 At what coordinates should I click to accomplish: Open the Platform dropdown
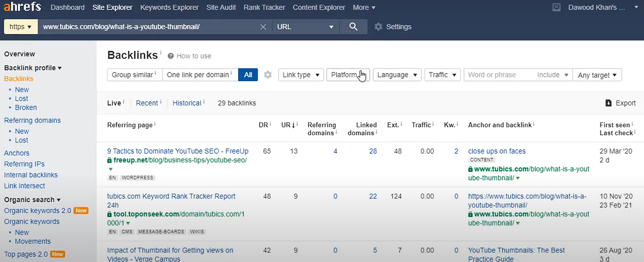[x=348, y=75]
